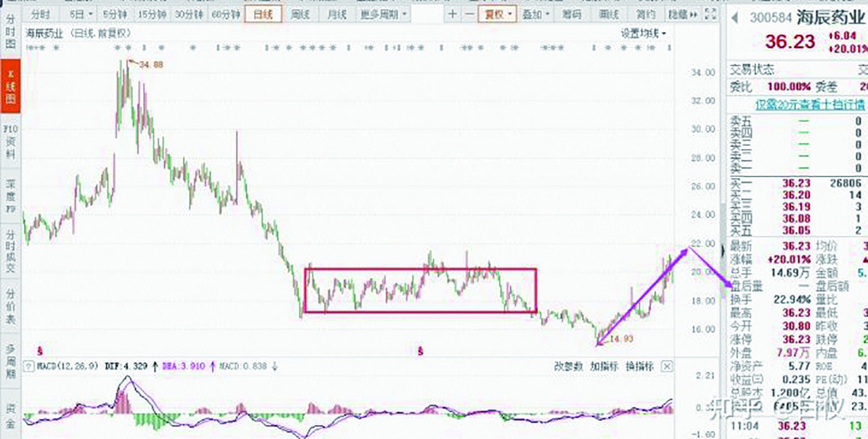Click the red S marker at chart bottom left
Viewport: 868px width, 439px height.
[40, 351]
